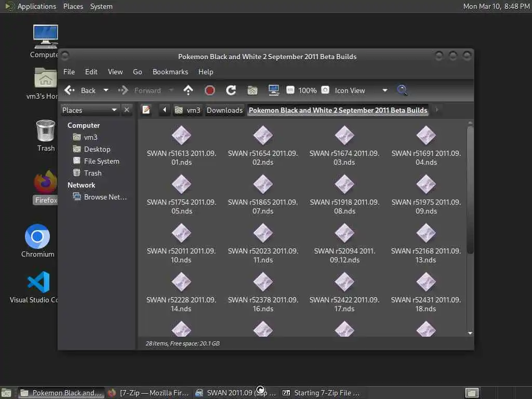Reload the current folder
Screen dimensions: 532x399
tap(231, 90)
